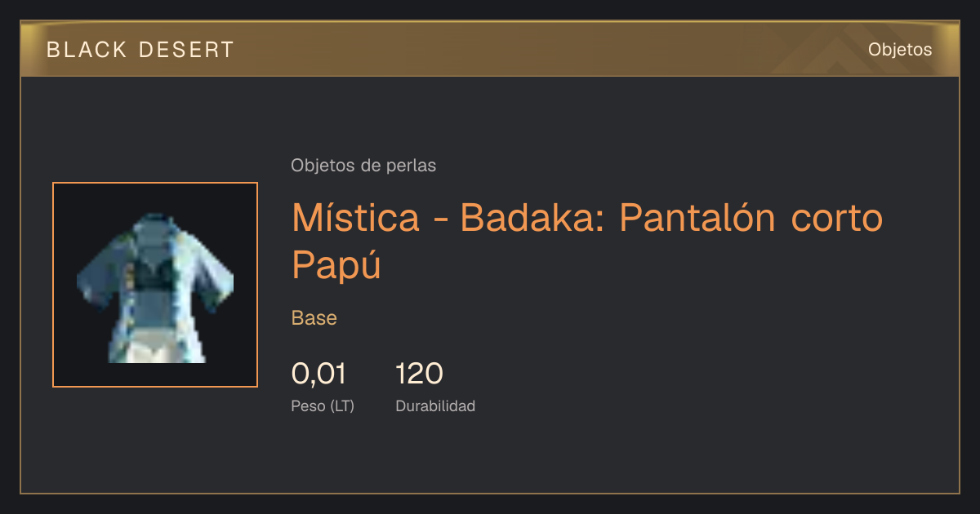Image resolution: width=980 pixels, height=514 pixels.
Task: Click the word Papú in the title
Action: point(336,264)
